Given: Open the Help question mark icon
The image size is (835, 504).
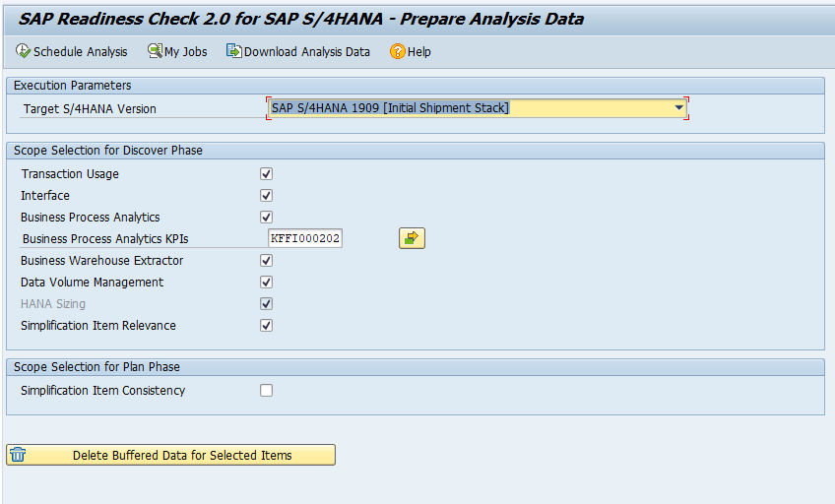Looking at the screenshot, I should click(x=397, y=51).
